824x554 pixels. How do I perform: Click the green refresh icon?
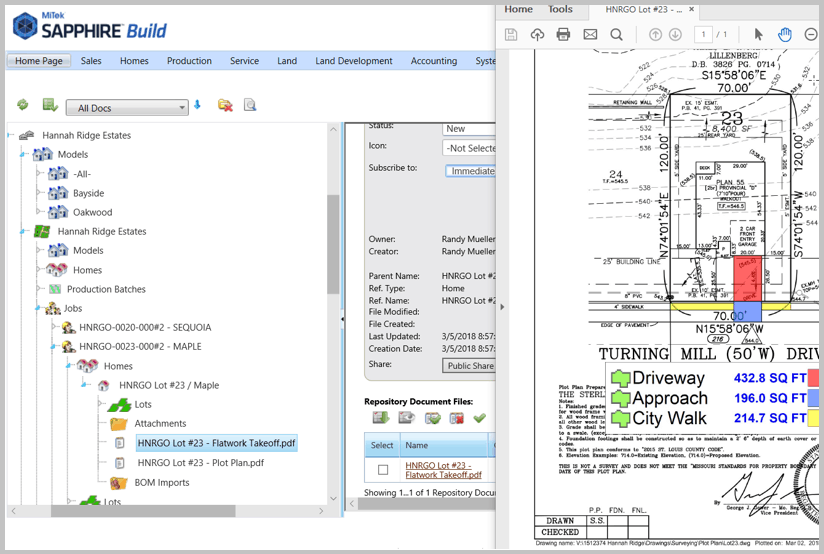(23, 105)
